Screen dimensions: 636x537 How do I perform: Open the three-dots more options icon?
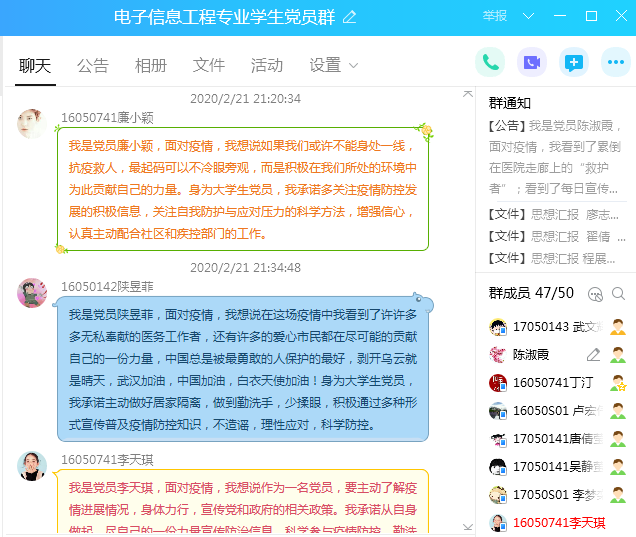(x=615, y=62)
